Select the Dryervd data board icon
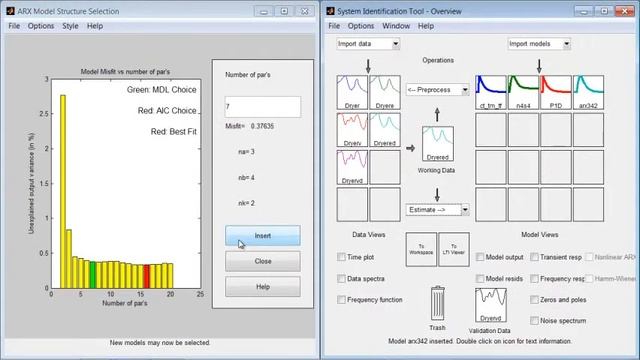This screenshot has width=640, height=360. pos(352,167)
